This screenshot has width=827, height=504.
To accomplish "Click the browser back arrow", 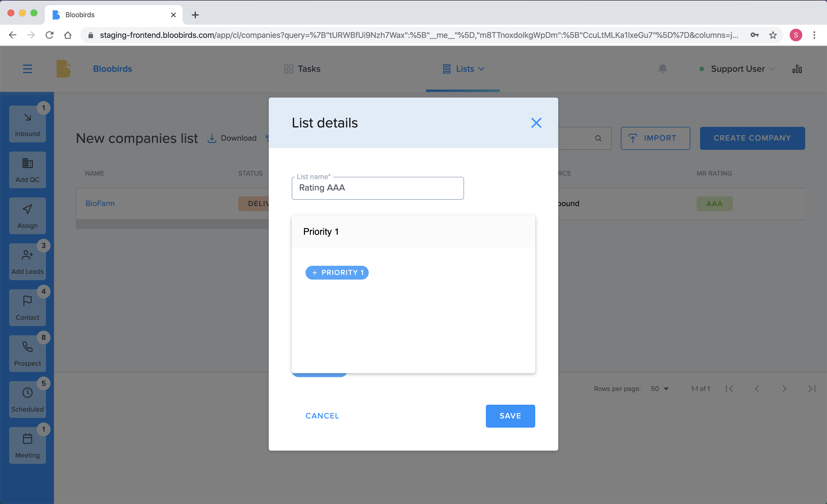I will tap(12, 35).
